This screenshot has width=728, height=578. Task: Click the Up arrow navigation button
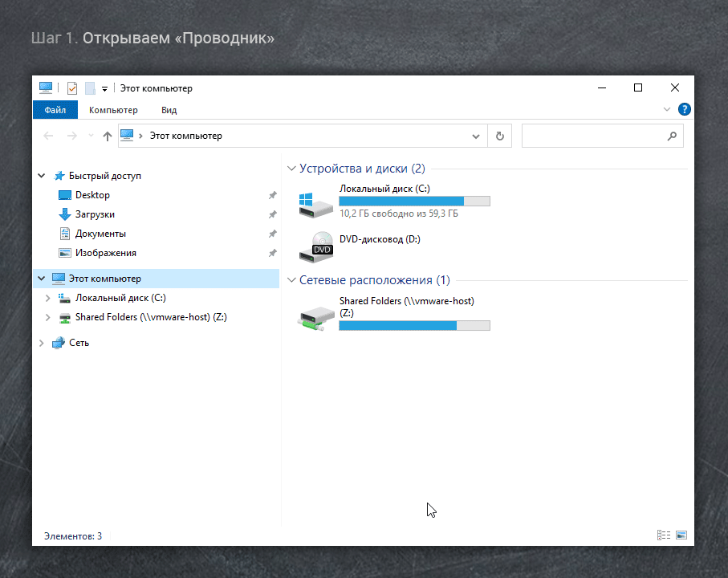coord(108,136)
